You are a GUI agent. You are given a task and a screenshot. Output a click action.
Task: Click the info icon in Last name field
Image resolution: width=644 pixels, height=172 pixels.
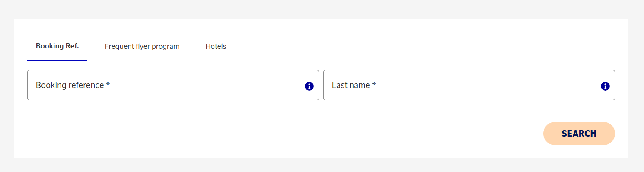(605, 86)
